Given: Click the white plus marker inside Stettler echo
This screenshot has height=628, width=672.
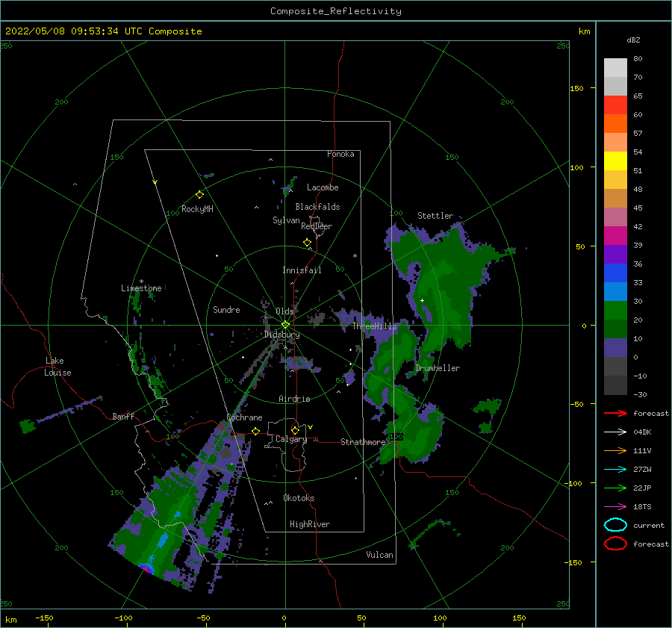Looking at the screenshot, I should pyautogui.click(x=422, y=300).
